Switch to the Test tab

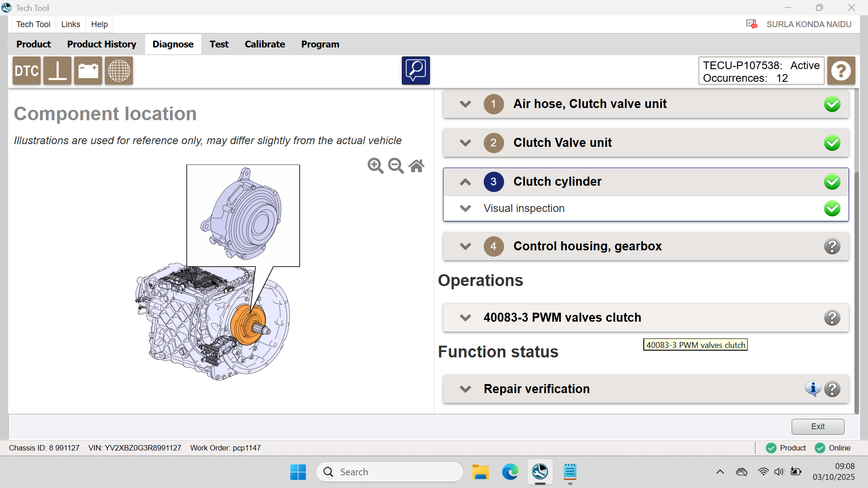click(219, 44)
